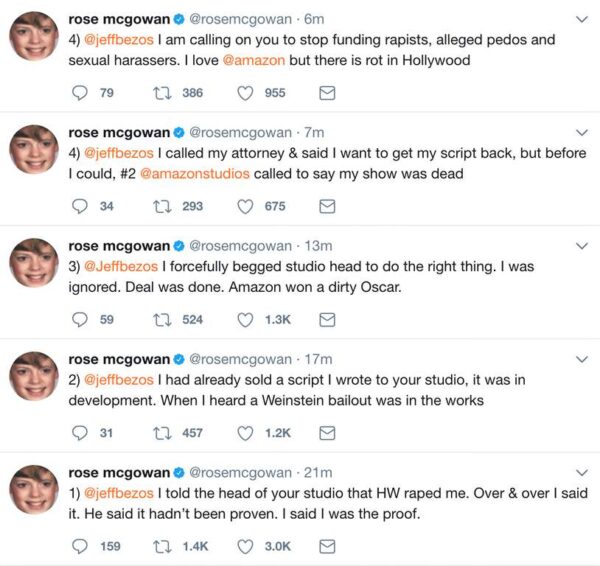Expand the options chevron on the 6m tweet
The image size is (600, 566).
coord(582,19)
